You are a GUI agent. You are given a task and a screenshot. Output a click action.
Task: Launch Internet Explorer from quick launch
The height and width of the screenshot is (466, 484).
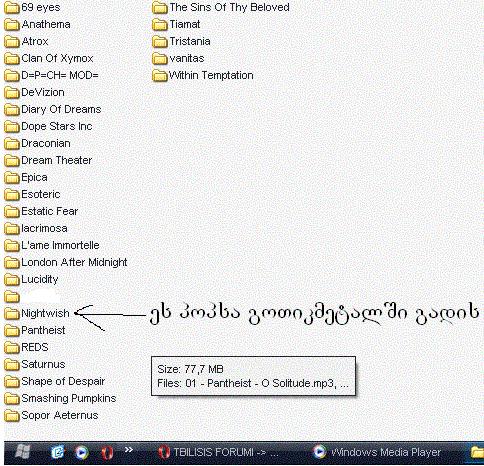click(58, 452)
